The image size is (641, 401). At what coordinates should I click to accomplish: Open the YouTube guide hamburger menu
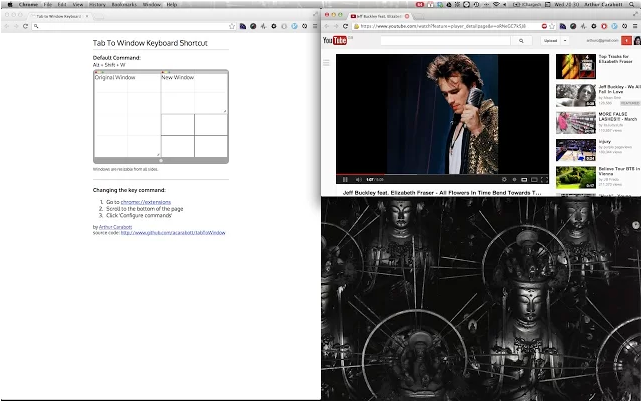pos(326,63)
